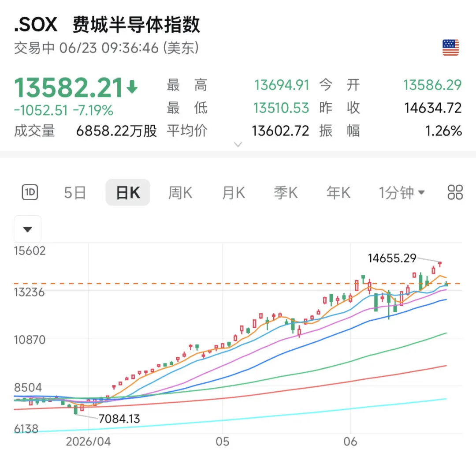This screenshot has width=476, height=453.
Task: Tap the candlestick at the 7084.13 low
Action: pos(76,409)
